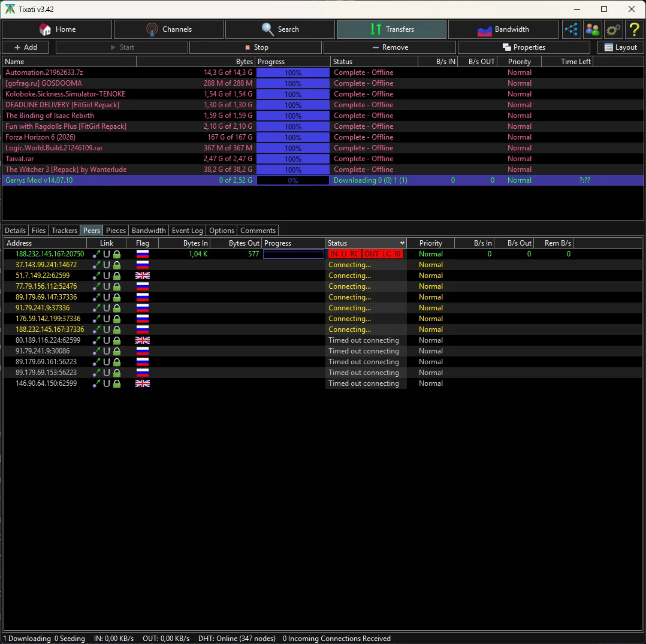Click the lock icon for 146.90.64.150:62599
The image size is (646, 644).
click(x=117, y=383)
